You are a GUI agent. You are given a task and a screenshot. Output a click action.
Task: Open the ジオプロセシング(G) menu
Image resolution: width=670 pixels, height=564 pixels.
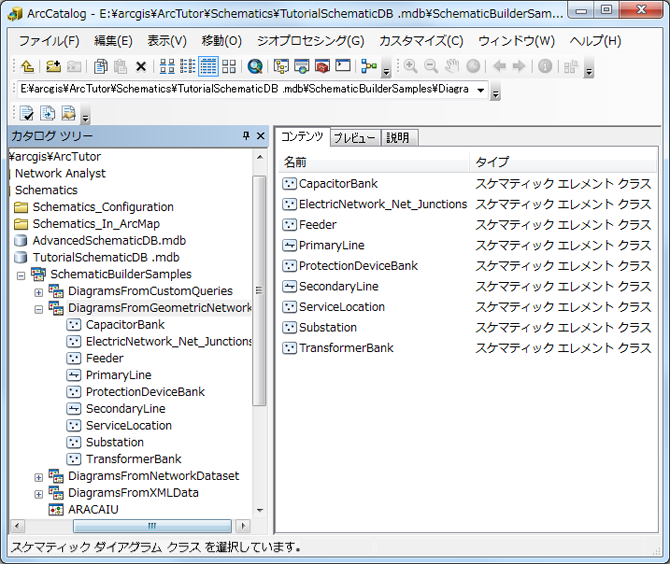click(310, 41)
